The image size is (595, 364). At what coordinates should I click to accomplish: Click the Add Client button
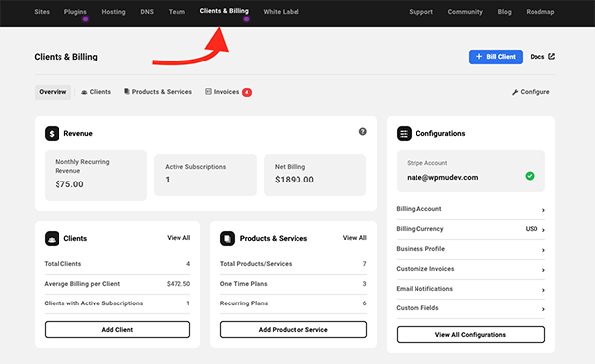(117, 330)
